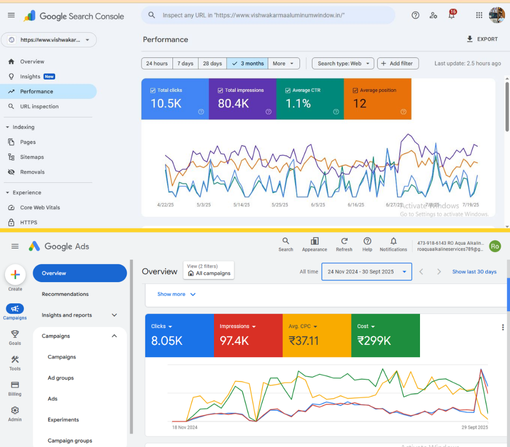Screen dimensions: 510x447
Task: Open URL inspection sidebar item
Action: 48,106
